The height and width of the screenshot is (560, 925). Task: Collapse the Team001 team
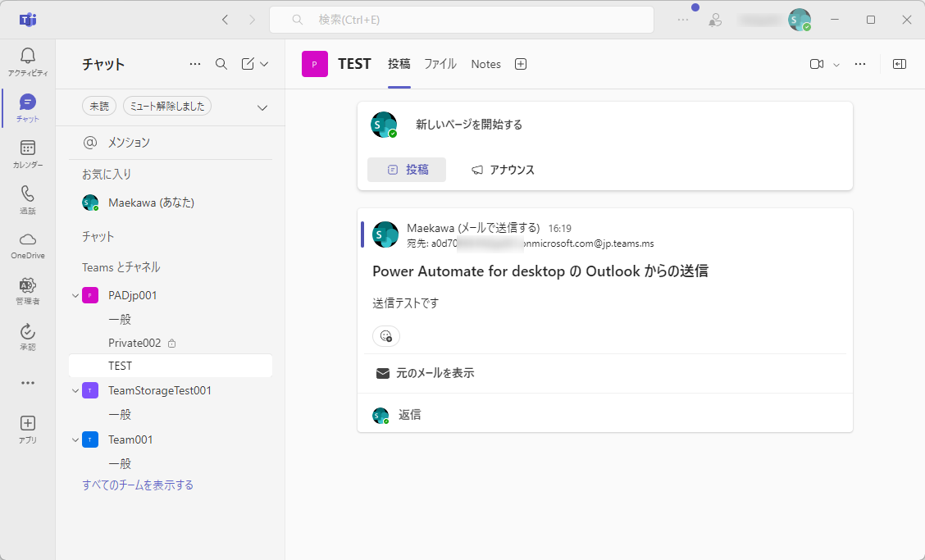[75, 439]
